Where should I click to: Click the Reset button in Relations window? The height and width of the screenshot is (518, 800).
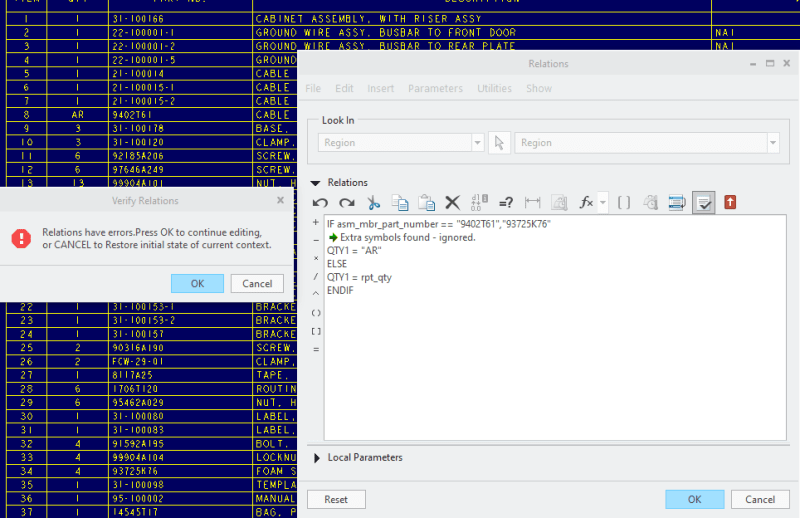point(336,500)
